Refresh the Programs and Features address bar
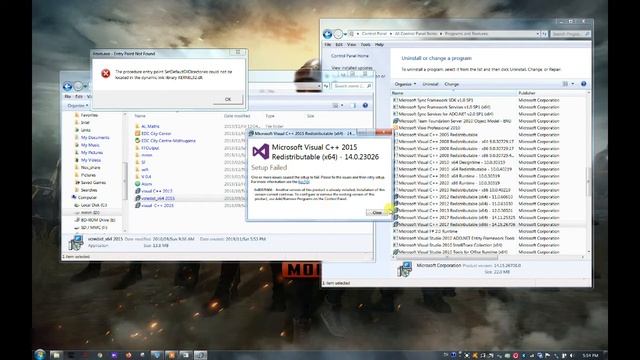 click(544, 34)
